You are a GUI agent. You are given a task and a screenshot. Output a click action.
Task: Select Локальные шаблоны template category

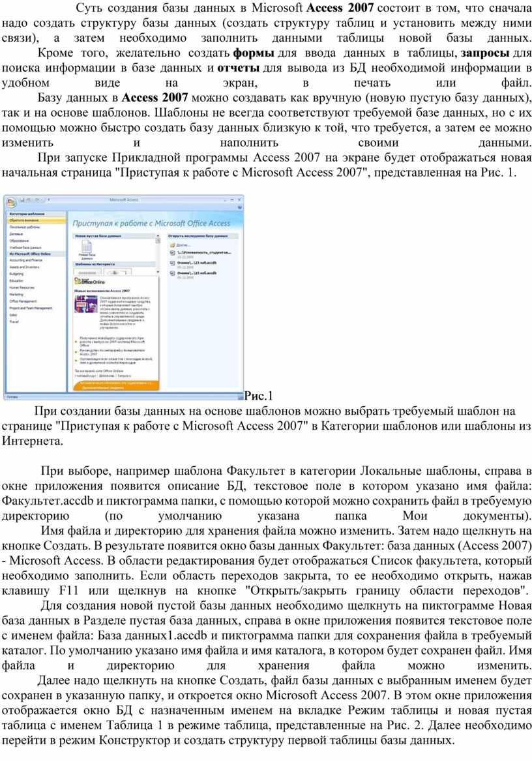point(25,227)
